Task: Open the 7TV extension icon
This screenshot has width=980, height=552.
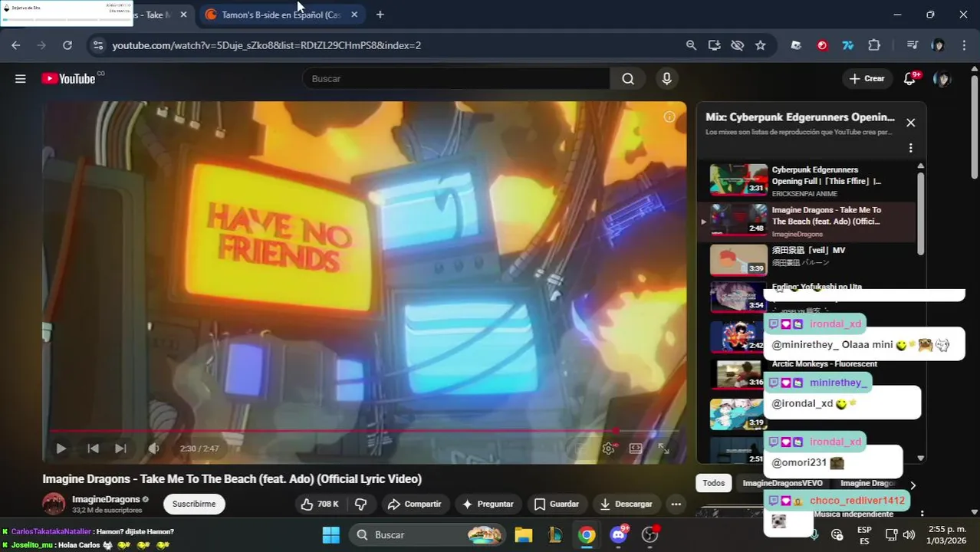Action: [847, 45]
